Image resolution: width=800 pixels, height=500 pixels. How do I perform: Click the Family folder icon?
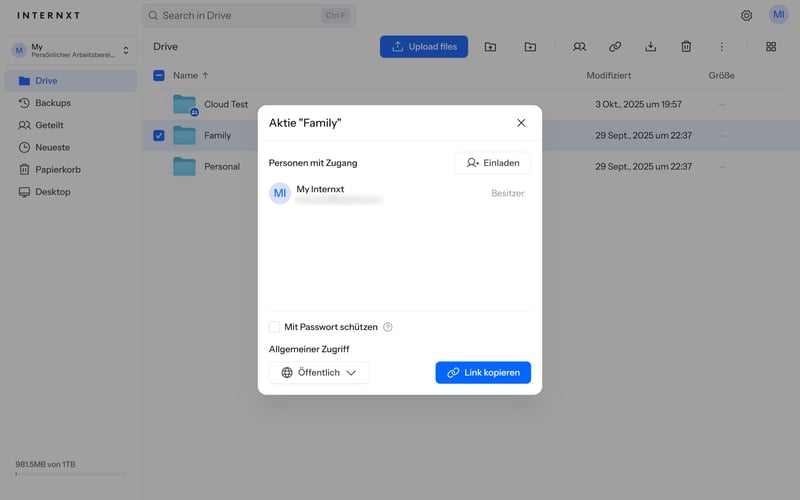(184, 136)
